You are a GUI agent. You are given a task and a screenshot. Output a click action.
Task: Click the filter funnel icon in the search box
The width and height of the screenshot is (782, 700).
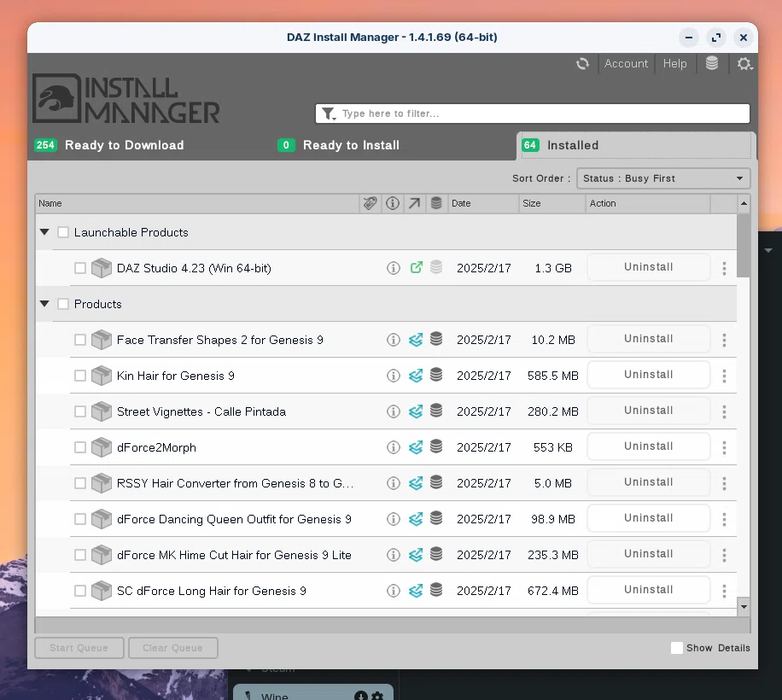point(329,114)
